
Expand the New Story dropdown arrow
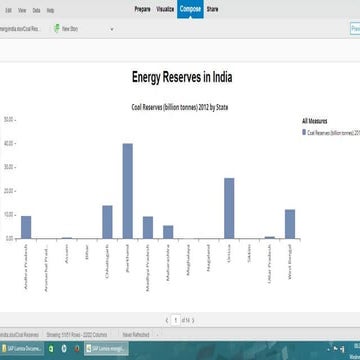point(112,29)
